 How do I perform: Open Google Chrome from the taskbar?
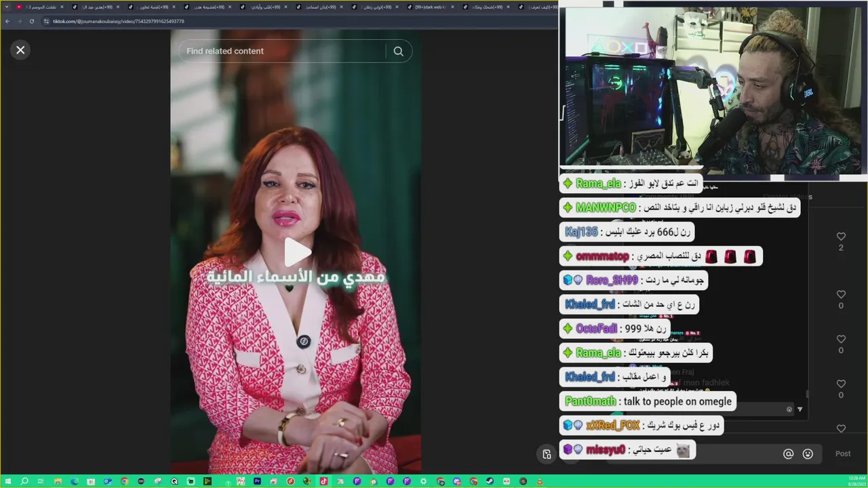(x=125, y=481)
